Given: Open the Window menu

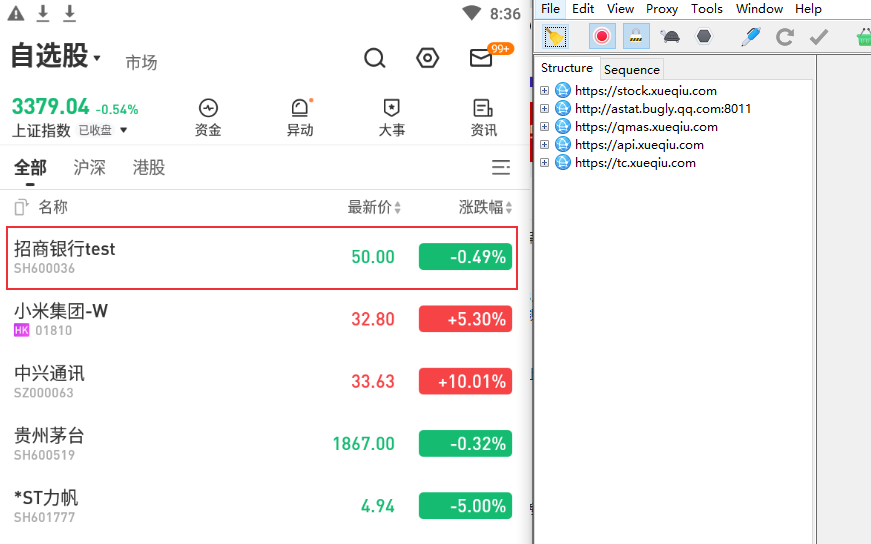Looking at the screenshot, I should point(759,9).
